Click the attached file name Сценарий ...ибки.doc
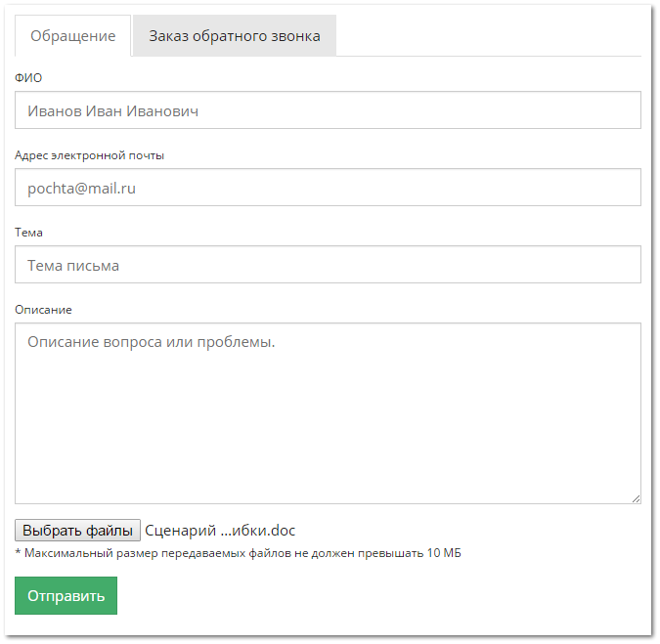This screenshot has width=660, height=644. [220, 531]
